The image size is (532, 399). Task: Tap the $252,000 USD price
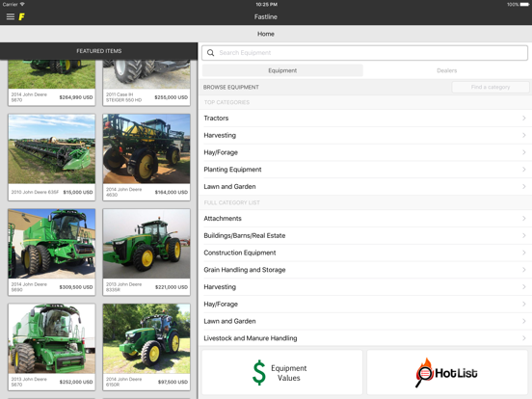(x=76, y=382)
